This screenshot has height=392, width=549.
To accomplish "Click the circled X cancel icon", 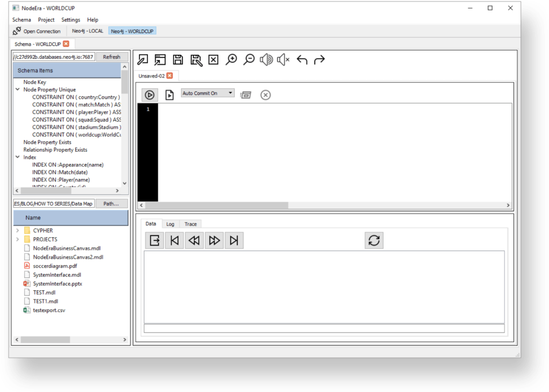I will pyautogui.click(x=265, y=95).
